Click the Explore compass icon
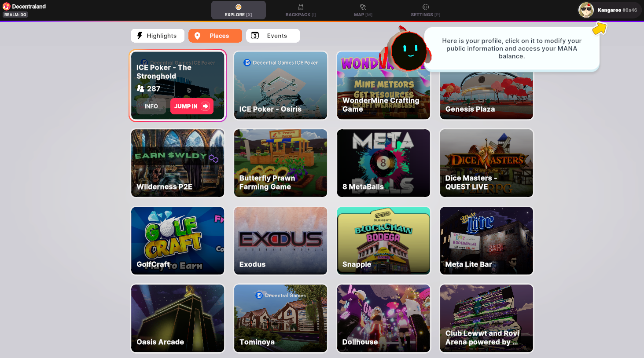This screenshot has height=358, width=644. [238, 7]
